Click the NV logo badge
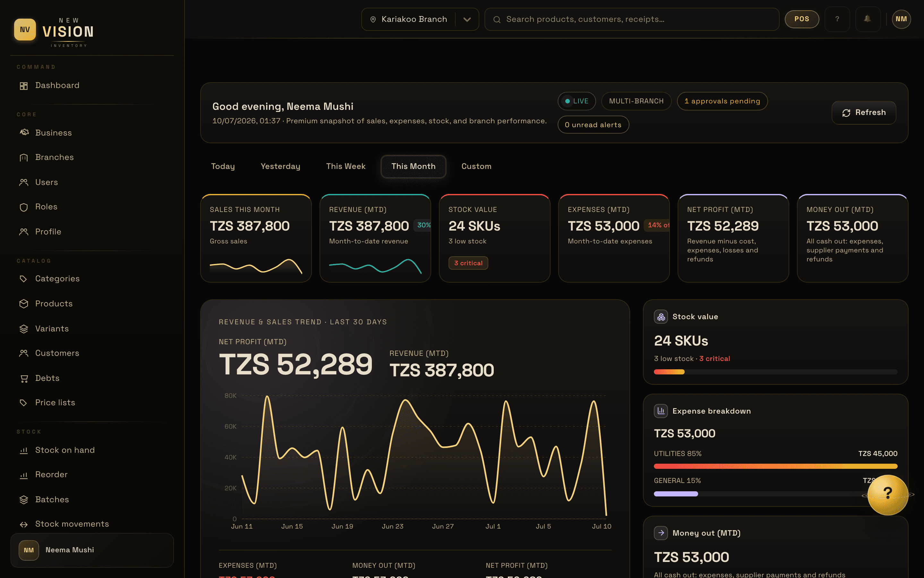924x578 pixels. point(25,30)
